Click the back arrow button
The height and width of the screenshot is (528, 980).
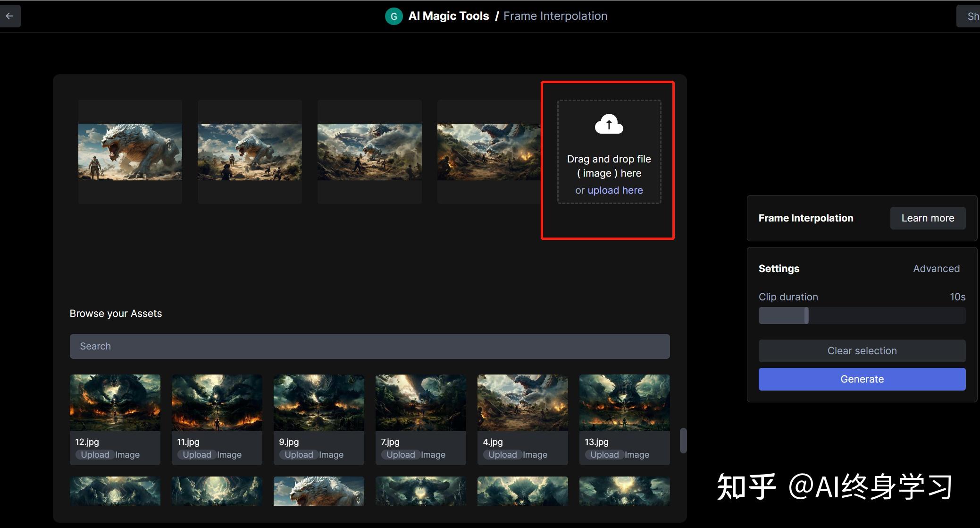[x=9, y=16]
